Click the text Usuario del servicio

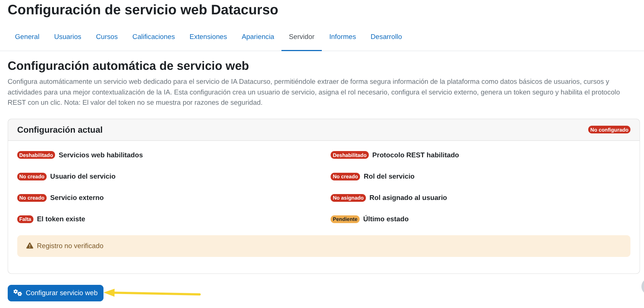tap(83, 176)
